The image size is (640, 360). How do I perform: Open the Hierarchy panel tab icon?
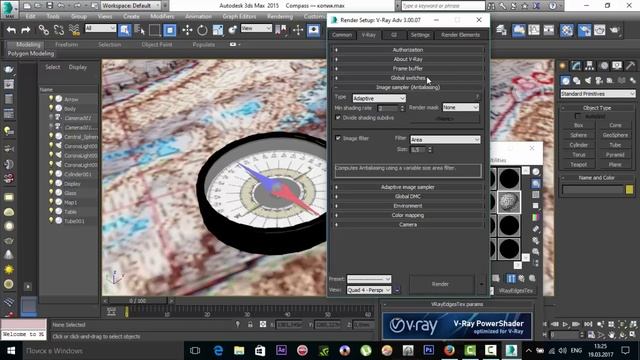point(589,65)
